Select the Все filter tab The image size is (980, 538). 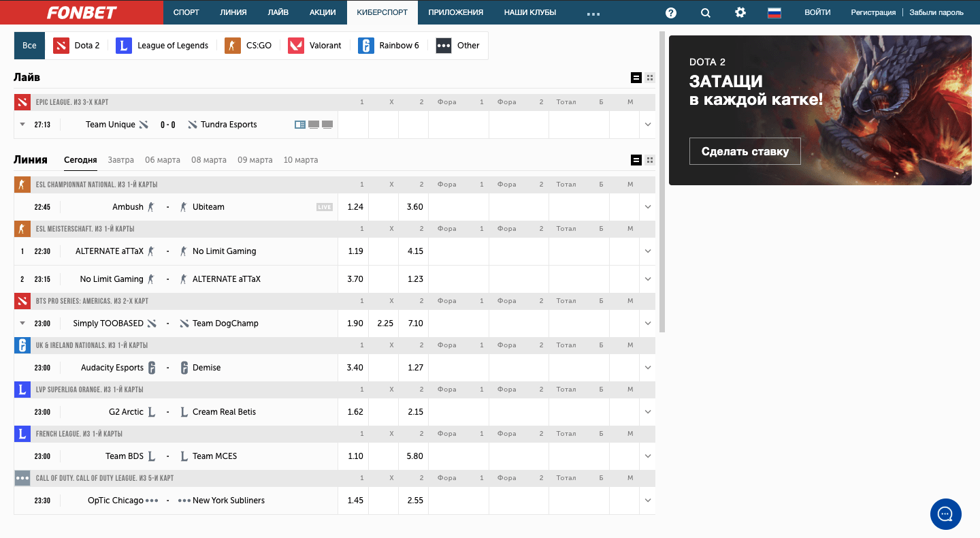pos(29,46)
